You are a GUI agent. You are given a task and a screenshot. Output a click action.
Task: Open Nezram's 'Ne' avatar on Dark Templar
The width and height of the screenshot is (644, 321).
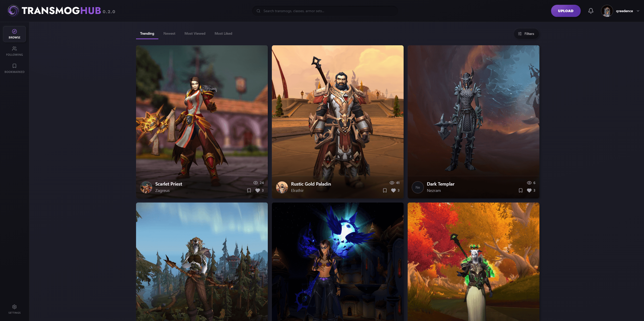[418, 187]
